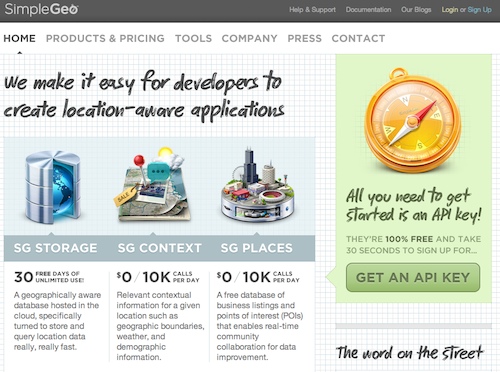500x372 pixels.
Task: Select the SG PLACES heading
Action: pyautogui.click(x=257, y=248)
